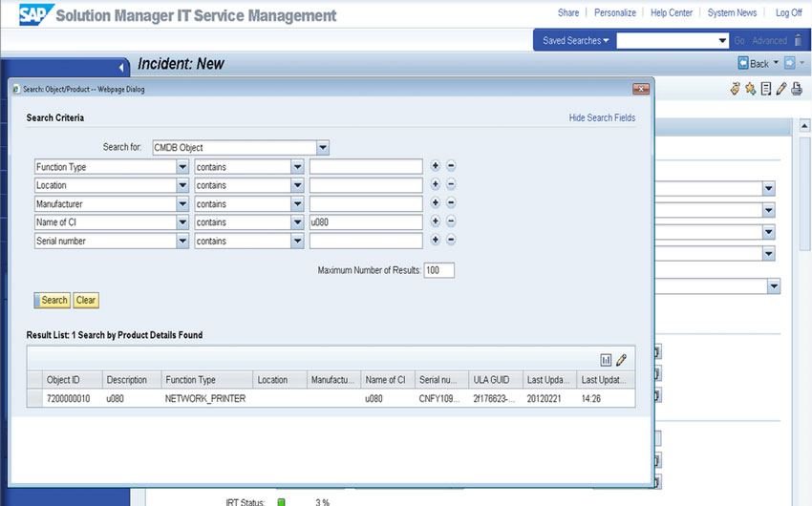Viewport: 812px width, 506px height.
Task: Open the Serial number field dropdown
Action: 182,242
